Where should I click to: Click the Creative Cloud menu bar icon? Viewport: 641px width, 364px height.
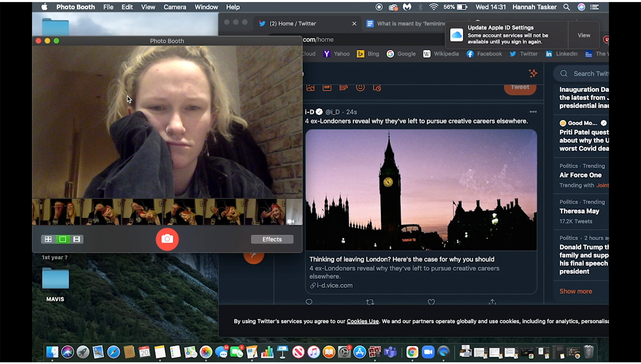pyautogui.click(x=393, y=7)
